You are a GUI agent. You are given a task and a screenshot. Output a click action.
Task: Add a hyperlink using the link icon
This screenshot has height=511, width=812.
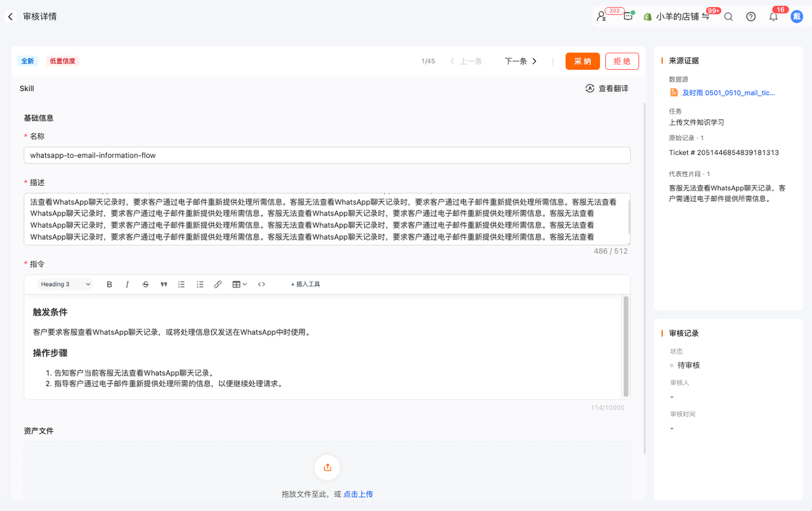(218, 285)
